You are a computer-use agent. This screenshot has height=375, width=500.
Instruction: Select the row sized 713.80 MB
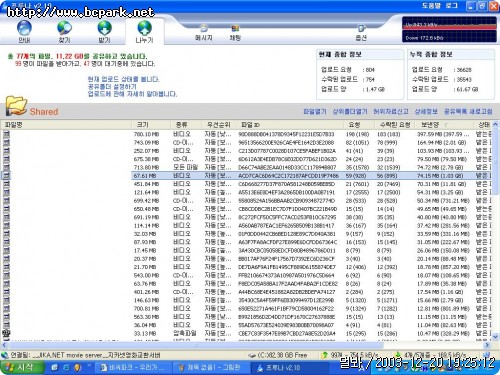click(246, 167)
